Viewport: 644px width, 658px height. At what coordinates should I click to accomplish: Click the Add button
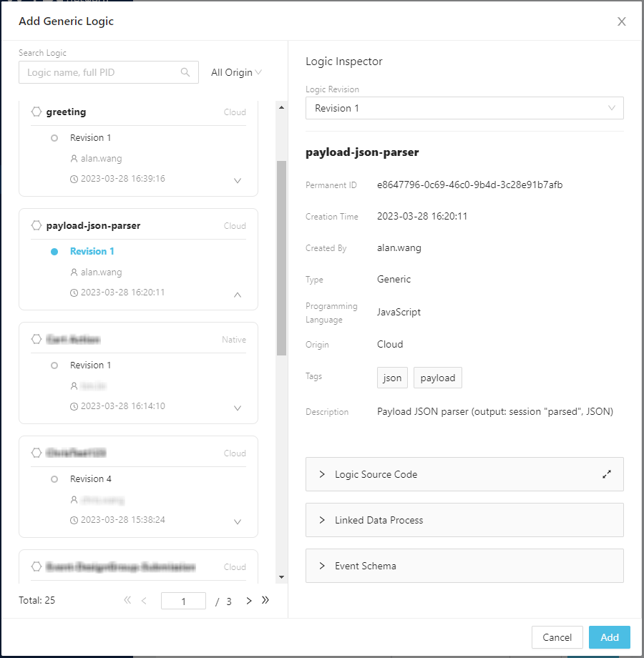[x=609, y=637]
